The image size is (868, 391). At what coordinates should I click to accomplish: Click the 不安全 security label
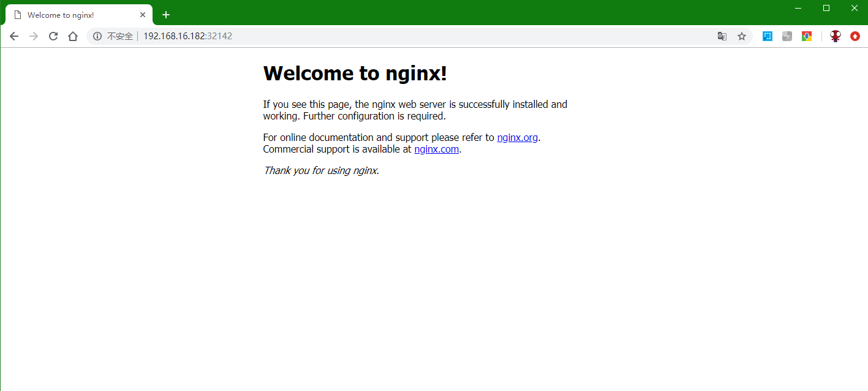[120, 36]
